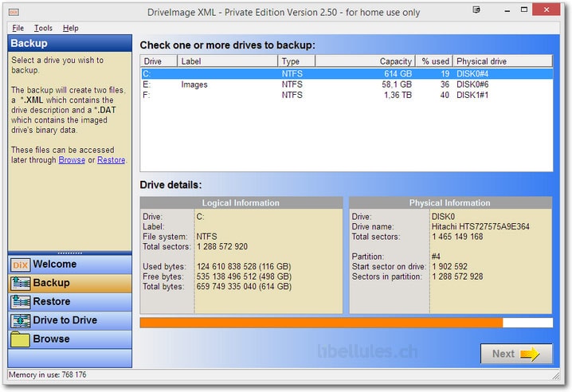Click the Restore drive icon in sidebar
This screenshot has width=572, height=392.
click(x=20, y=302)
